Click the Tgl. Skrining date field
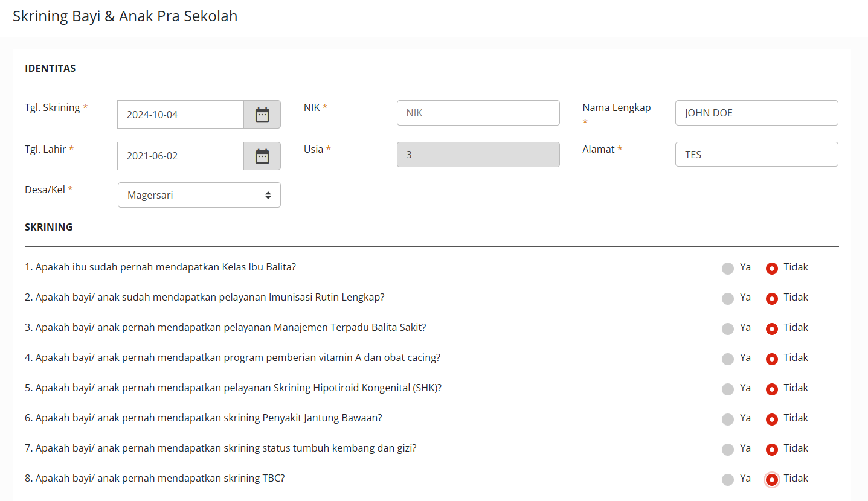868x501 pixels. pyautogui.click(x=181, y=115)
